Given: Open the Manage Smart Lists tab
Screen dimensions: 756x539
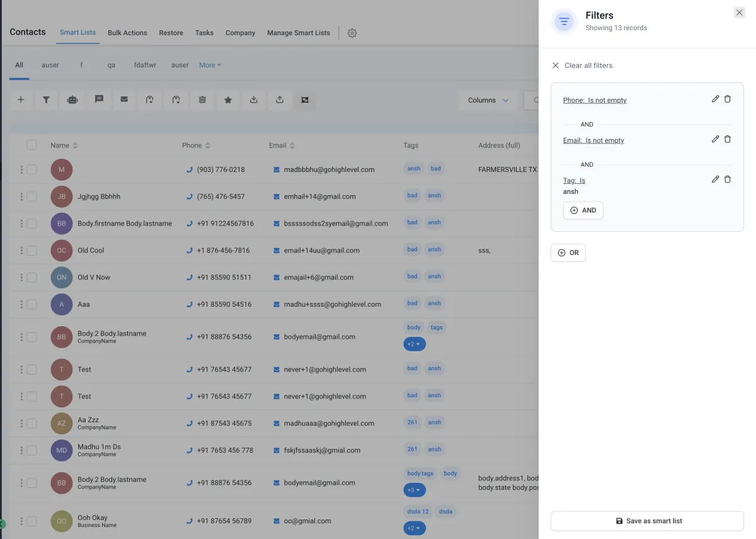Looking at the screenshot, I should coord(298,33).
